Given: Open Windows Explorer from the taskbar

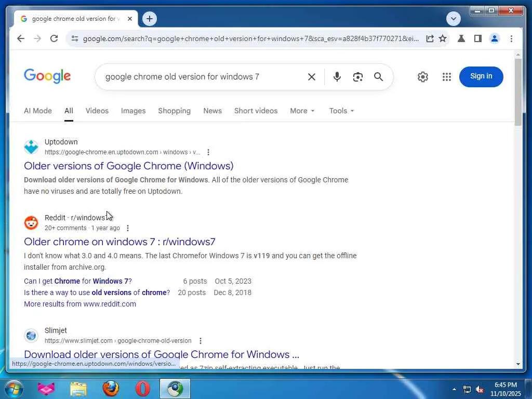Looking at the screenshot, I should coord(78,389).
